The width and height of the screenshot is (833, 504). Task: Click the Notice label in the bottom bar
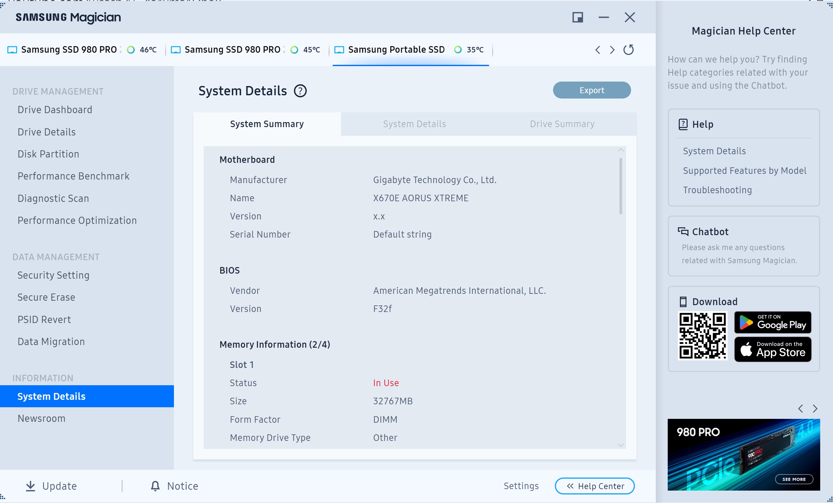[183, 486]
